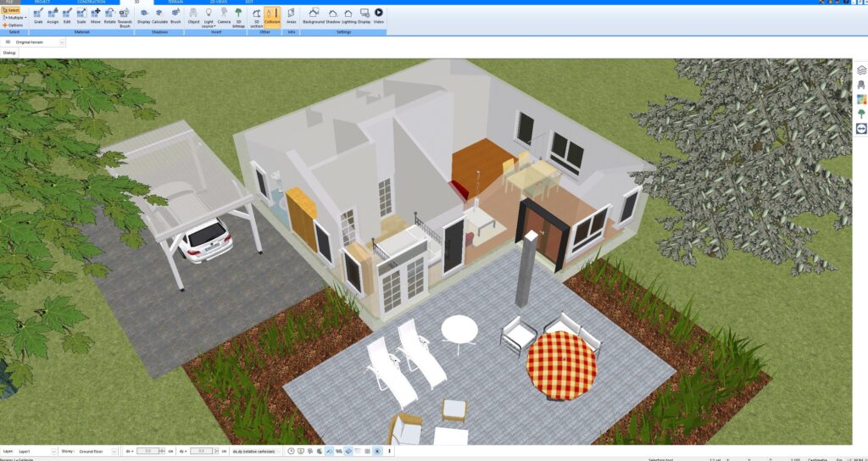This screenshot has height=461, width=868.
Task: Toggle the Select mode button
Action: (x=11, y=9)
